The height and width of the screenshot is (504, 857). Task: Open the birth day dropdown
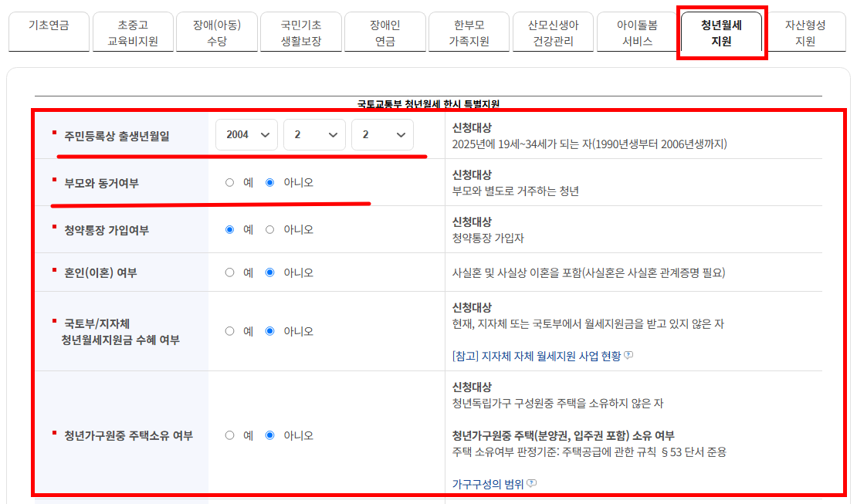click(x=382, y=134)
